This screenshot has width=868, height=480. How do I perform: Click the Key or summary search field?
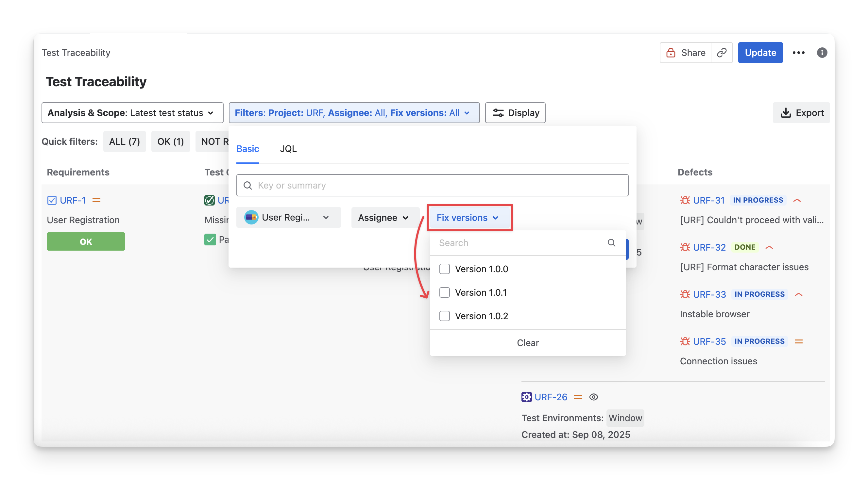coord(438,185)
